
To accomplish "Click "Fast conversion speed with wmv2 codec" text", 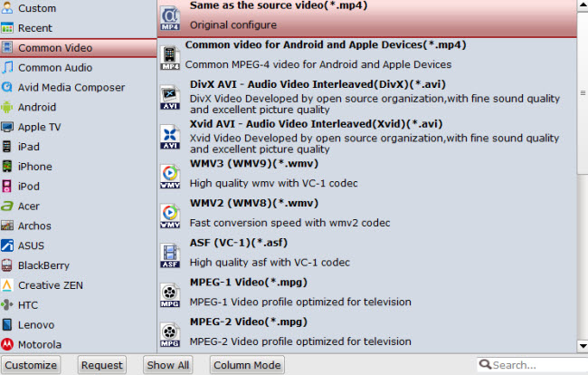I will click(x=289, y=223).
